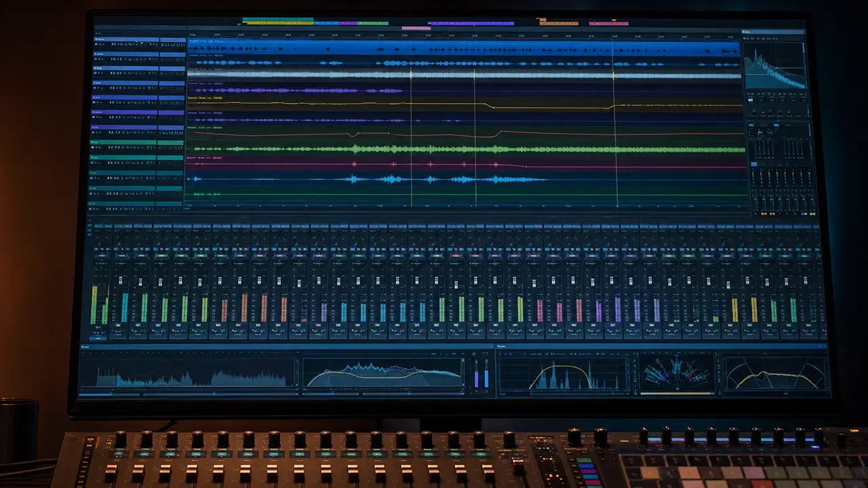Click the small pink marker block below the overview strip
Viewport: 868px width, 488px height.
click(x=416, y=28)
